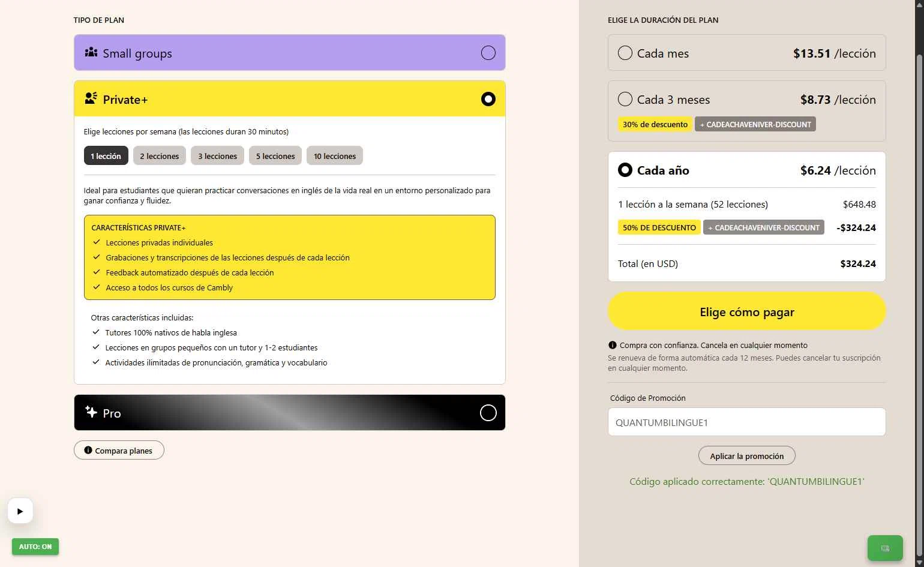The image size is (924, 567).
Task: Click checkmark beside Acceso a todos los cursos
Action: click(96, 287)
